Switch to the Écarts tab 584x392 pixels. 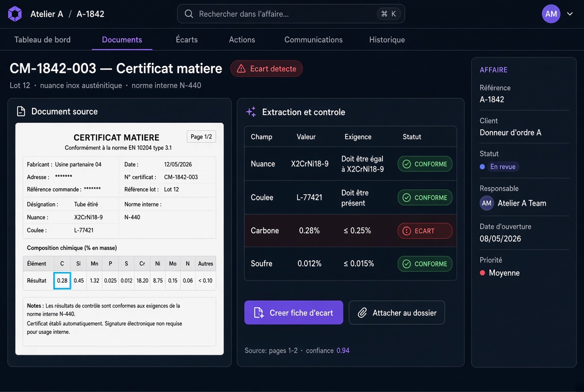(186, 39)
